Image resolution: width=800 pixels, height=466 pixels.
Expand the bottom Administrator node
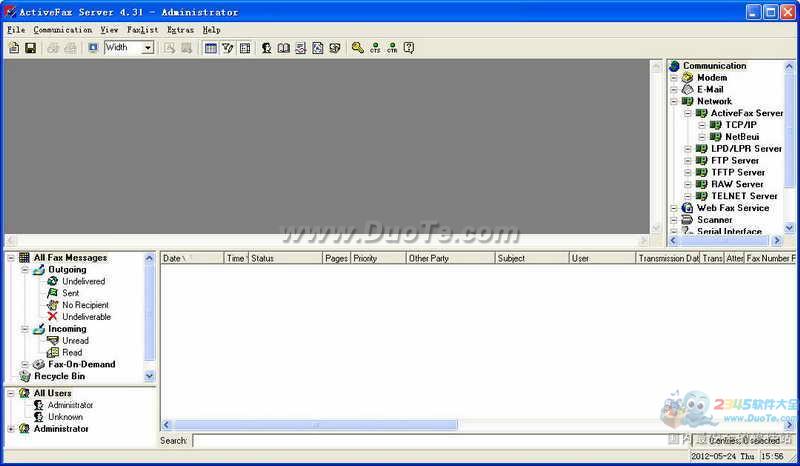point(11,429)
